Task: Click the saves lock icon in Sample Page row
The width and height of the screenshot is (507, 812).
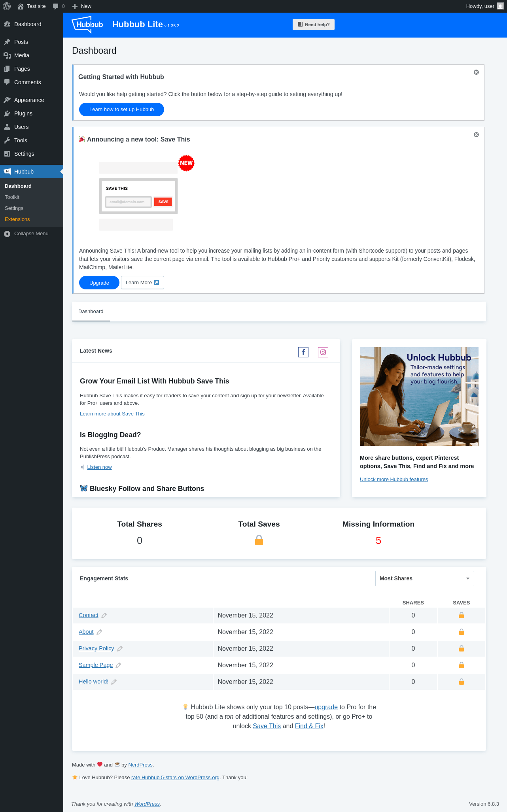Action: click(461, 665)
